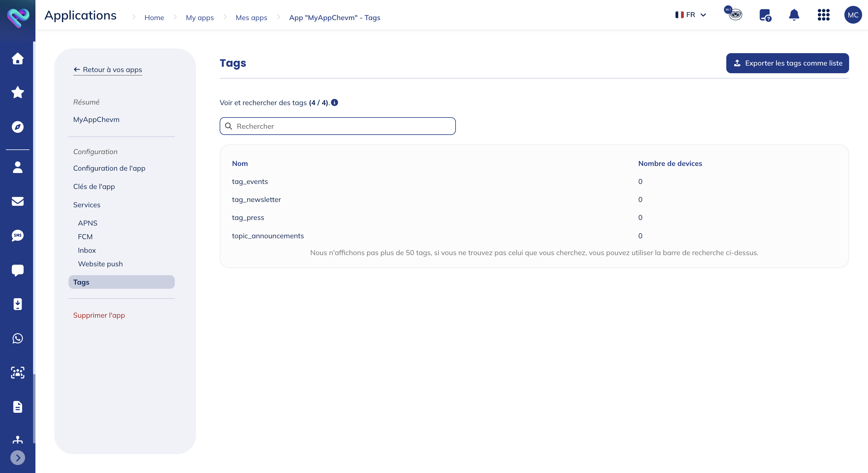Open the apps grid icon

[x=823, y=15]
